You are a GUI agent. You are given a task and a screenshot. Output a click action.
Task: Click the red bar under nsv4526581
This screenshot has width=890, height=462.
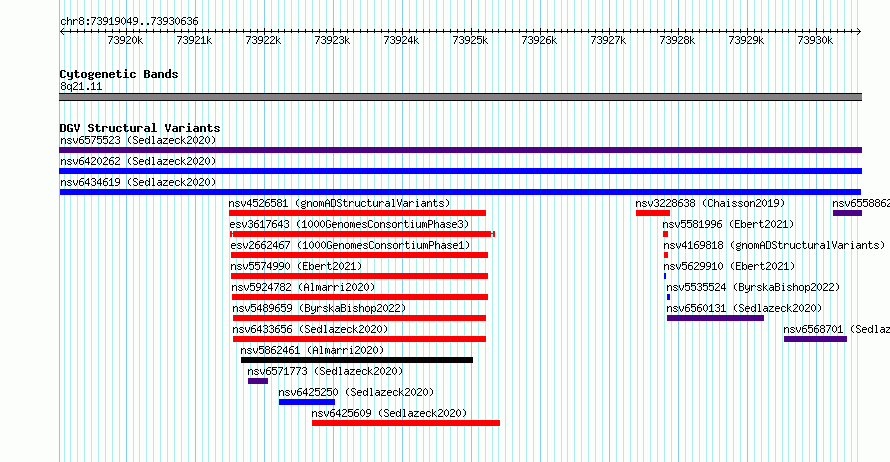point(358,213)
